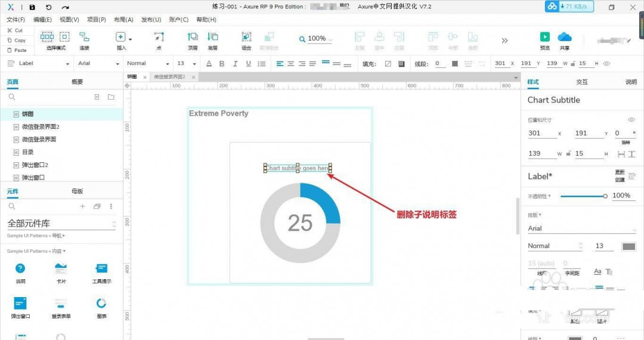The width and height of the screenshot is (644, 340).
Task: Switch to the 交互 tab
Action: point(581,82)
